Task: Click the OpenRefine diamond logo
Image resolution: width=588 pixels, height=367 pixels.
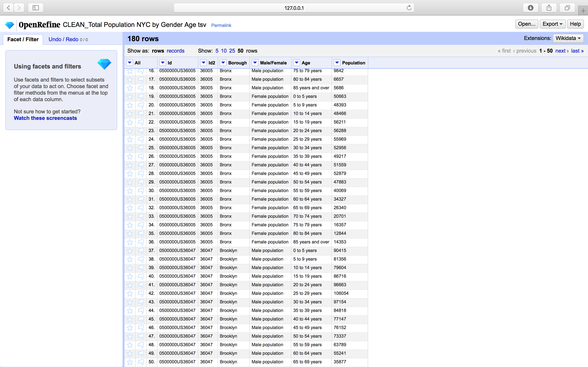Action: click(9, 25)
